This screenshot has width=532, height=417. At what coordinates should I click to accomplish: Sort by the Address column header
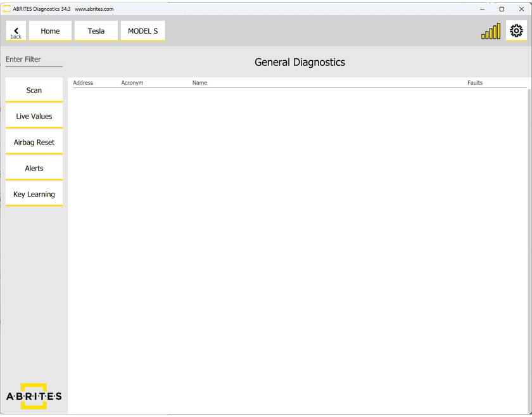click(x=83, y=83)
